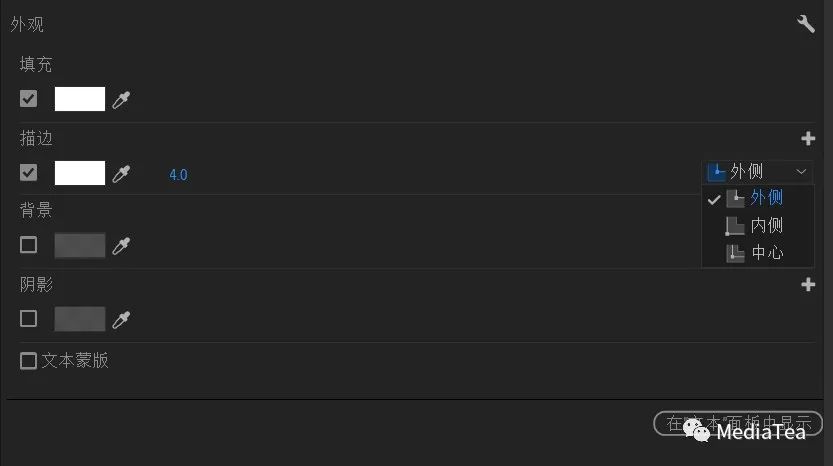833x466 pixels.
Task: Select the shadow (阴影) eyedropper
Action: (x=121, y=319)
